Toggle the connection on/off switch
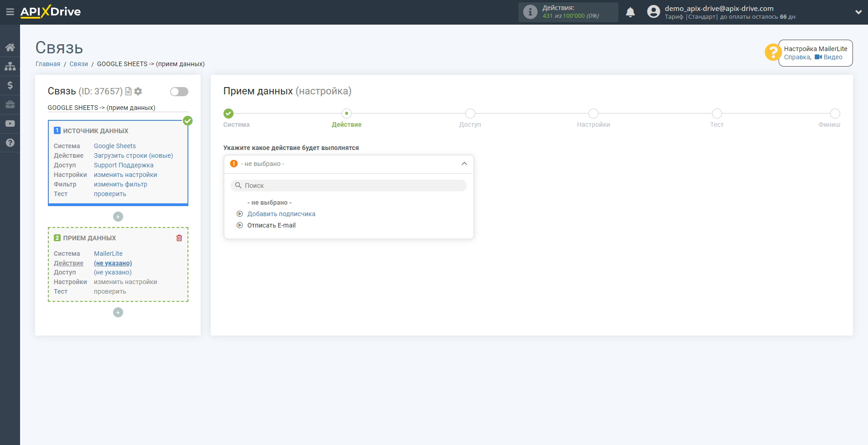Viewport: 868px width, 445px height. [x=179, y=92]
